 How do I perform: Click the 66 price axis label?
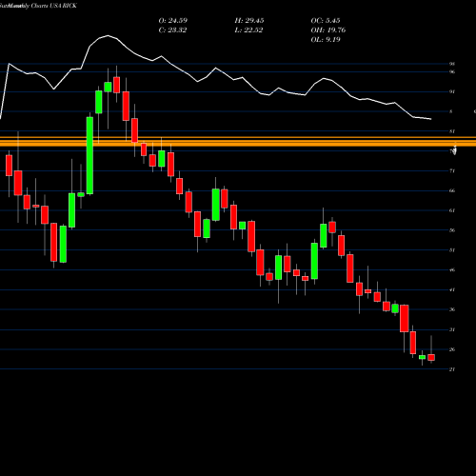(452, 190)
